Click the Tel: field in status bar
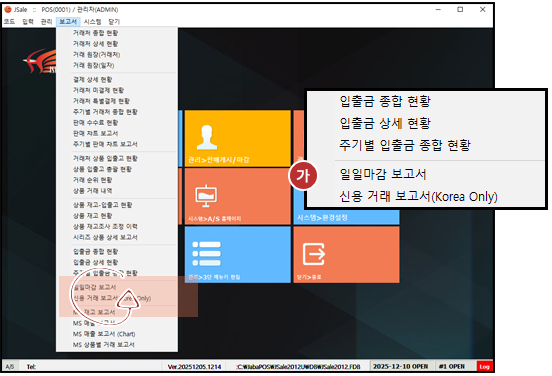This screenshot has width=552, height=376. click(31, 366)
